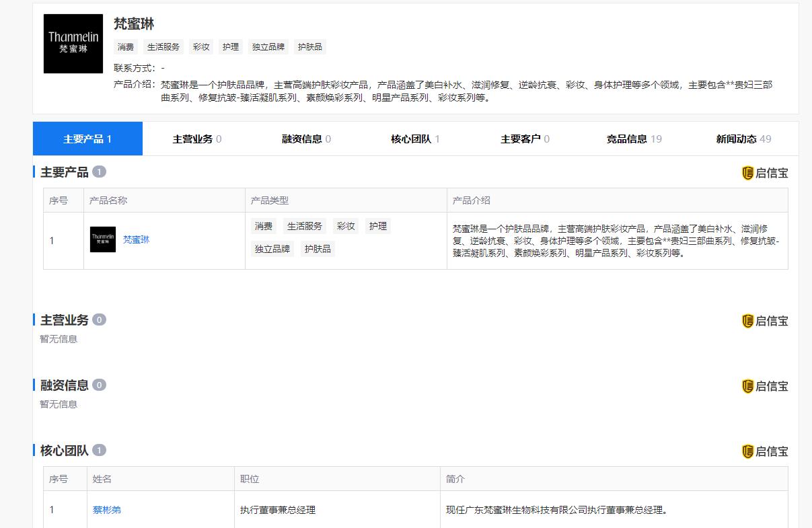Open the 新闻动态 tab

743,139
